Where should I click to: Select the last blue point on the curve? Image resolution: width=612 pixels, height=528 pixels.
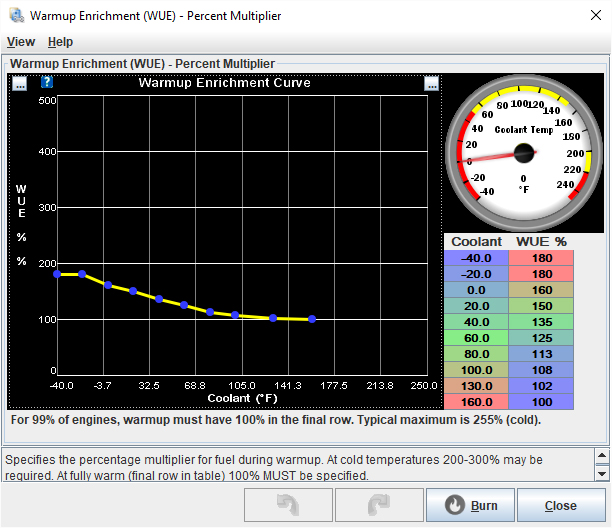point(312,319)
